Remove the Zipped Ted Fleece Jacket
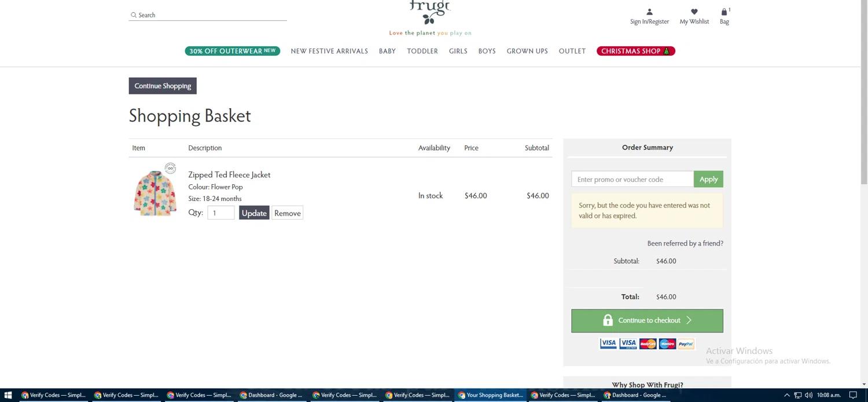The height and width of the screenshot is (402, 868). point(288,213)
